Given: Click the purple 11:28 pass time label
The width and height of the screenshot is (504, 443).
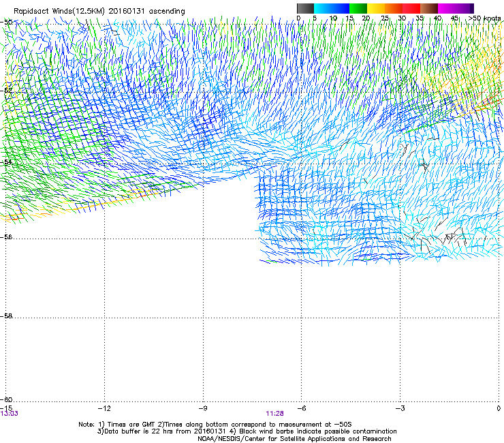Looking at the screenshot, I should 274,414.
